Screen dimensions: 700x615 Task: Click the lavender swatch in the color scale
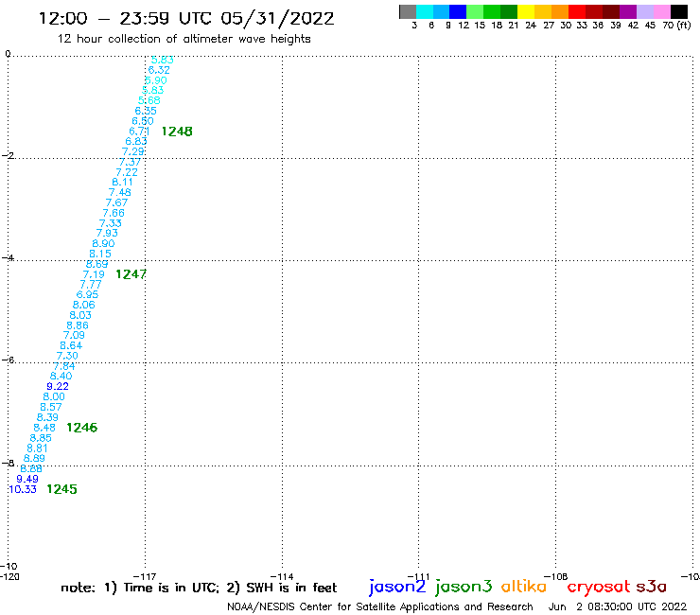click(644, 11)
